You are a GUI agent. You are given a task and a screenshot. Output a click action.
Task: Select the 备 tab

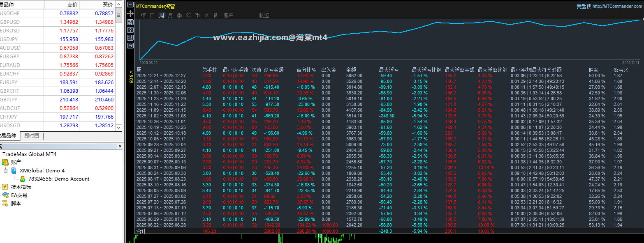pyautogui.click(x=216, y=15)
